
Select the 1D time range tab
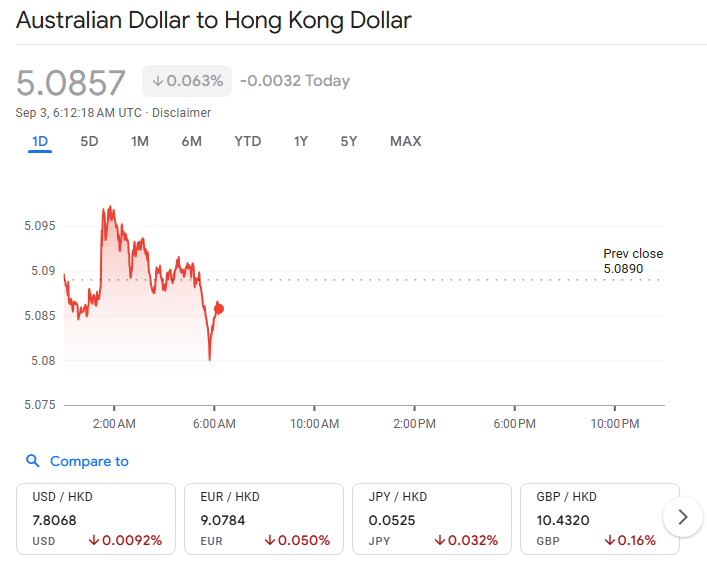click(40, 141)
